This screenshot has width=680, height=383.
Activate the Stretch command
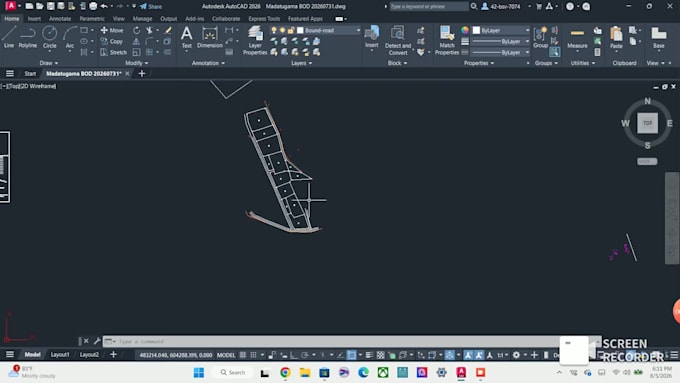coord(114,52)
